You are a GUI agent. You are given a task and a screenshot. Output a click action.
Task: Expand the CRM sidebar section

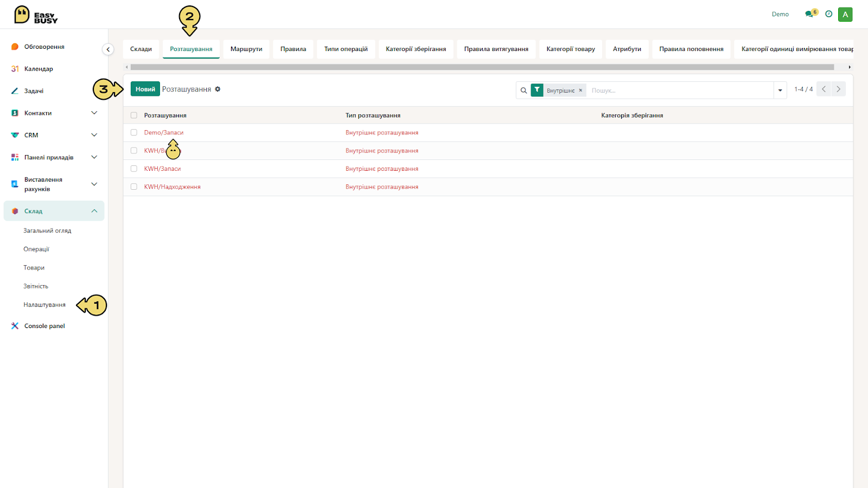(x=94, y=135)
